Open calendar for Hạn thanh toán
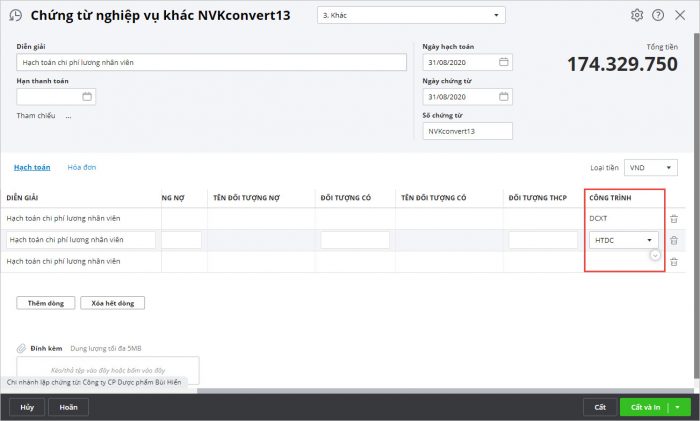This screenshot has width=700, height=421. pyautogui.click(x=87, y=96)
